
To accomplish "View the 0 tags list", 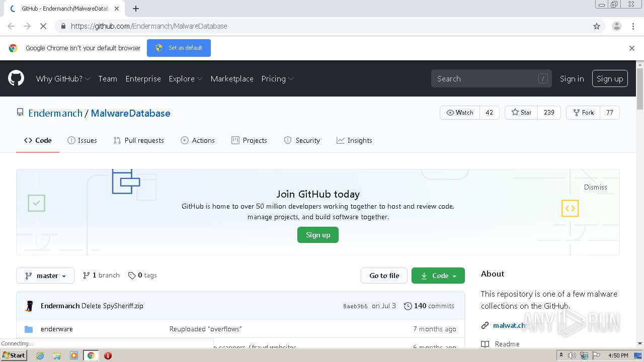I will click(142, 276).
